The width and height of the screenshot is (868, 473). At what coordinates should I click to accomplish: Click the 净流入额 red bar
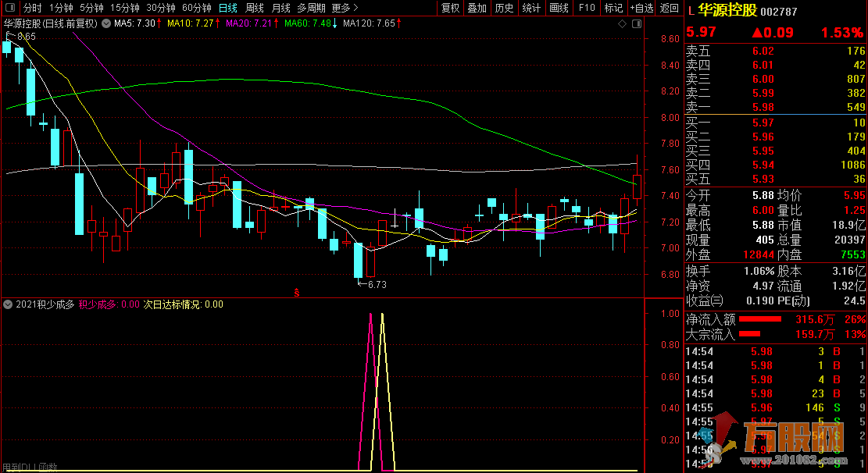coord(760,319)
